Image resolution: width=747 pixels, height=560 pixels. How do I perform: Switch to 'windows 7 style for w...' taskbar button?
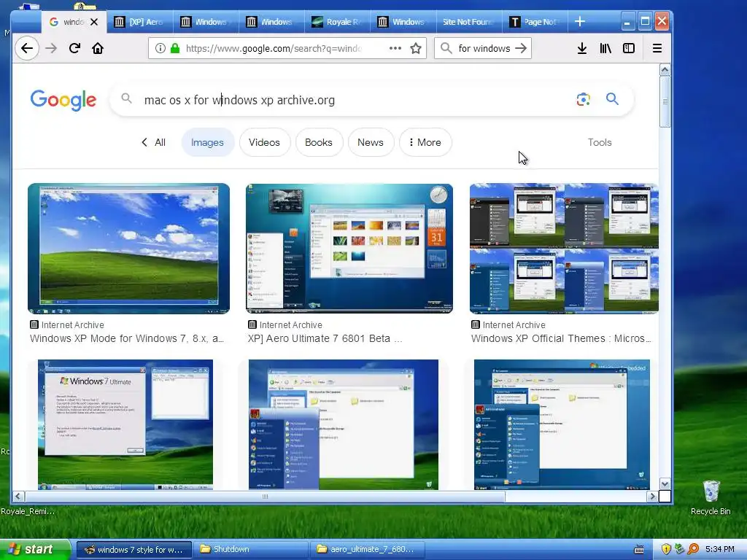click(134, 550)
